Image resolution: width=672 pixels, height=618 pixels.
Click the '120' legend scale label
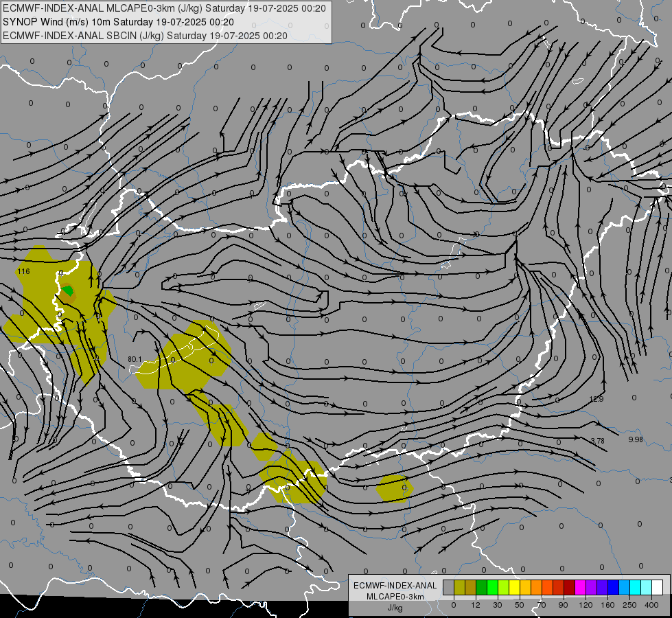click(586, 605)
